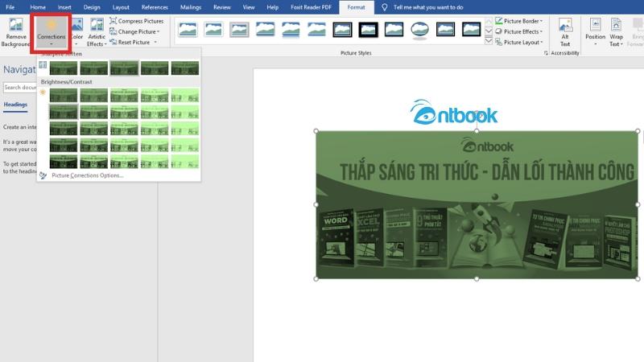Click the Search document field in Navigation pane
Viewport: 644px width, 362px height.
[19, 88]
